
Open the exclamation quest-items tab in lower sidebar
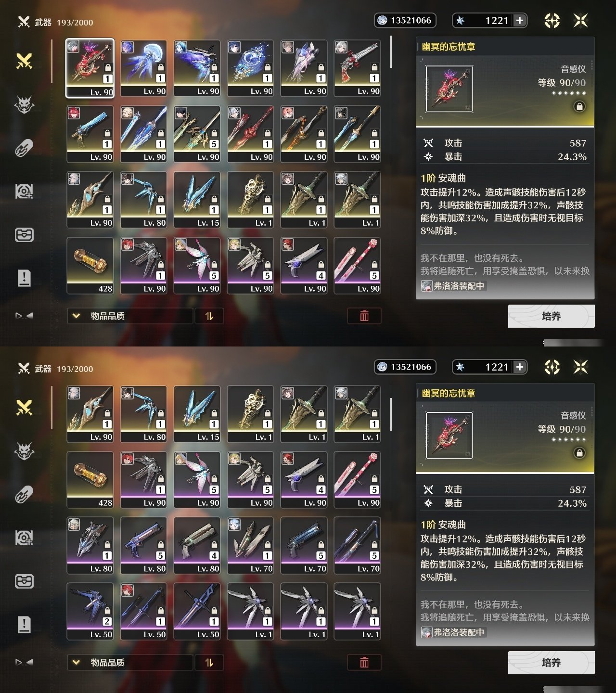pos(24,624)
